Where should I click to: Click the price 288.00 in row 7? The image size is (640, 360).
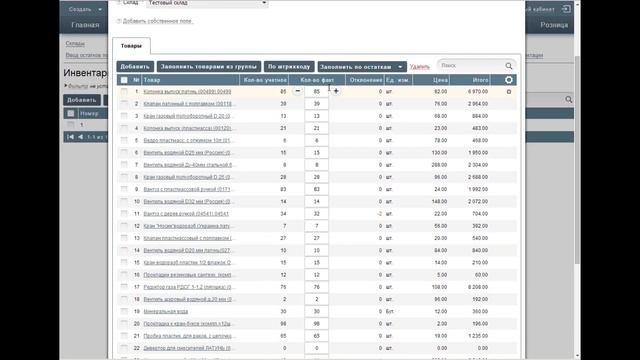(439, 165)
